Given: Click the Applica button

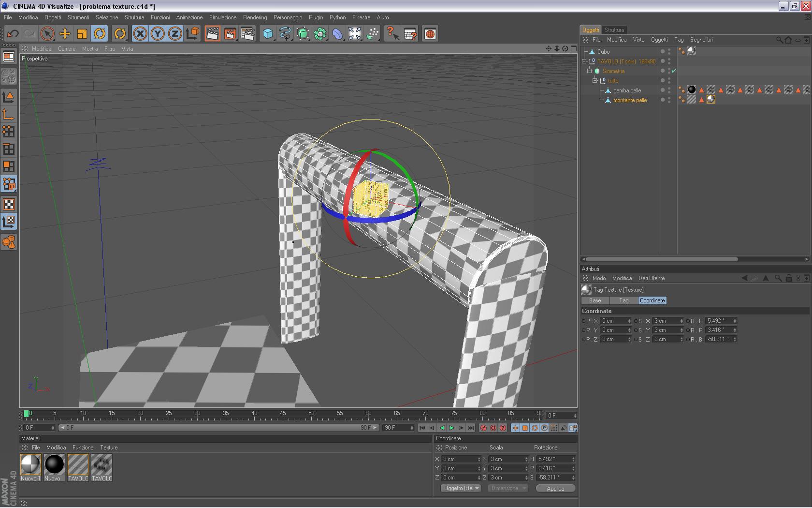Looking at the screenshot, I should (x=555, y=488).
